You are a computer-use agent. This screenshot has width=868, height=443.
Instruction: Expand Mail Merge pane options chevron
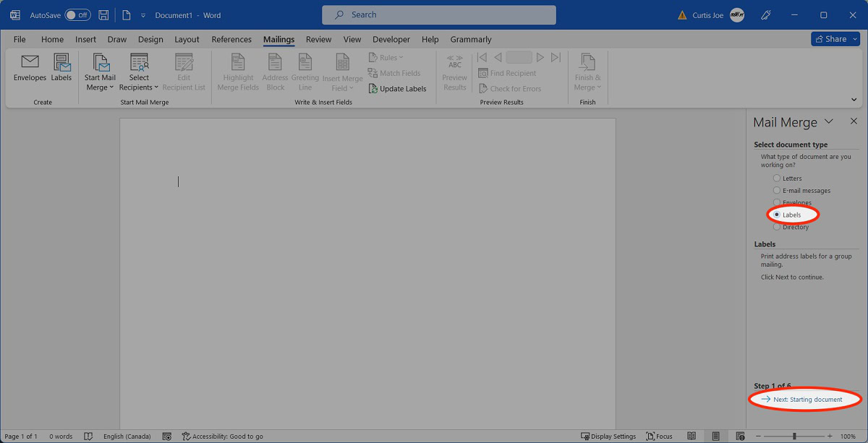point(829,121)
